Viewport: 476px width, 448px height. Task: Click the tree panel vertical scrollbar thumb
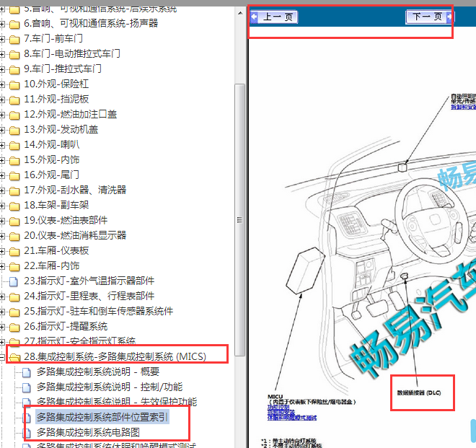point(240,219)
